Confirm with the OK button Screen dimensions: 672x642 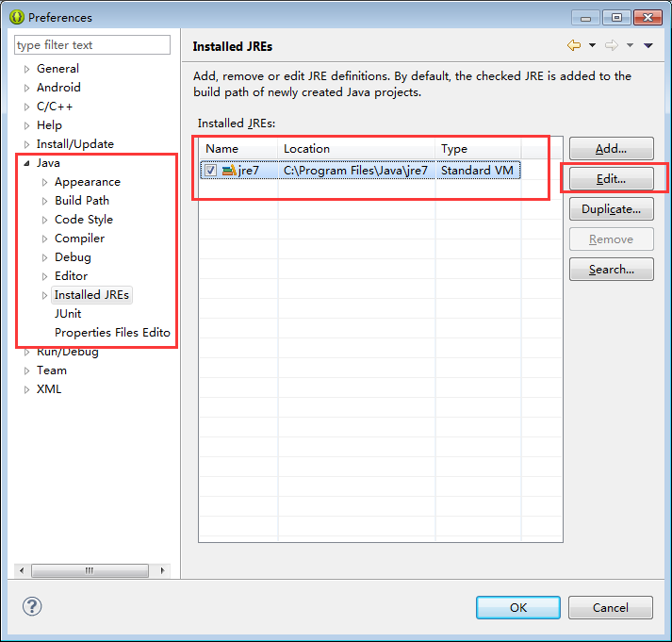pyautogui.click(x=518, y=607)
